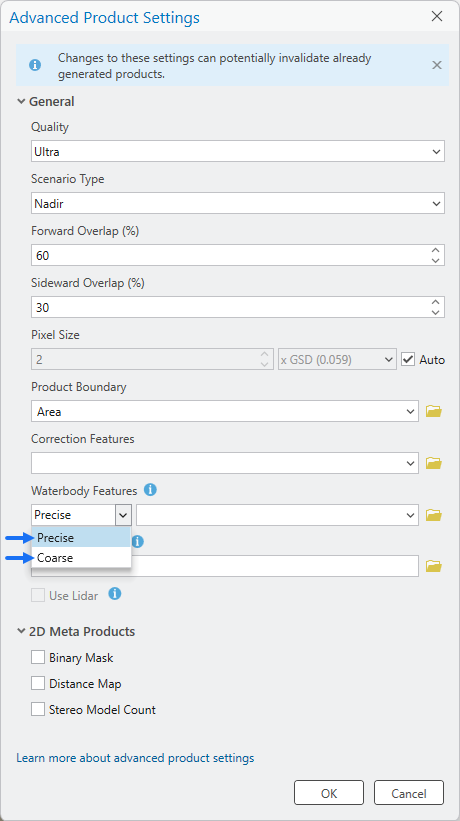Uncheck the Auto pixel size checkbox

[408, 360]
